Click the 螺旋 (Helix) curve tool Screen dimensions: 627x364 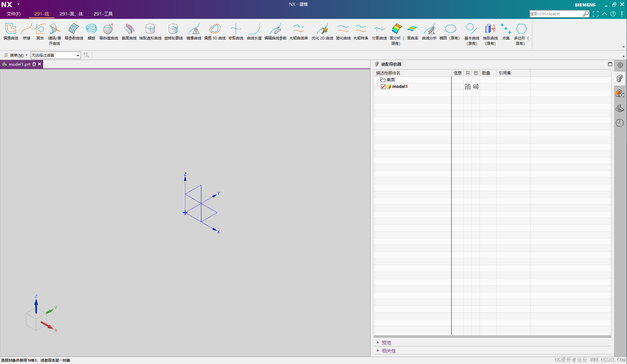coord(91,32)
